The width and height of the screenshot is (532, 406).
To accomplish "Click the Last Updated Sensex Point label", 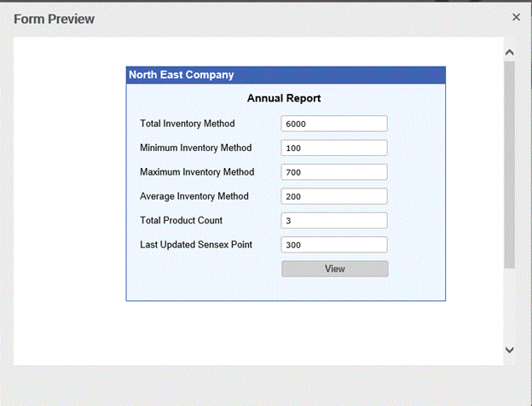I will coord(196,245).
